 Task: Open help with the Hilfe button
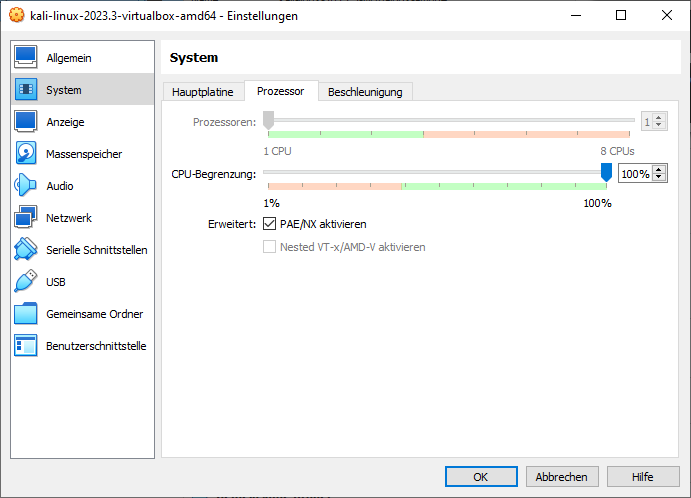click(x=643, y=477)
